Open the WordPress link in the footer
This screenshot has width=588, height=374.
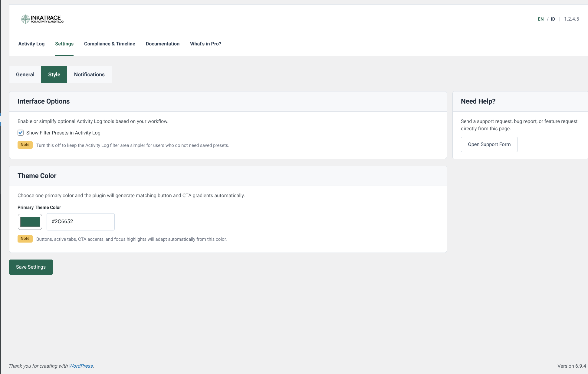point(81,366)
